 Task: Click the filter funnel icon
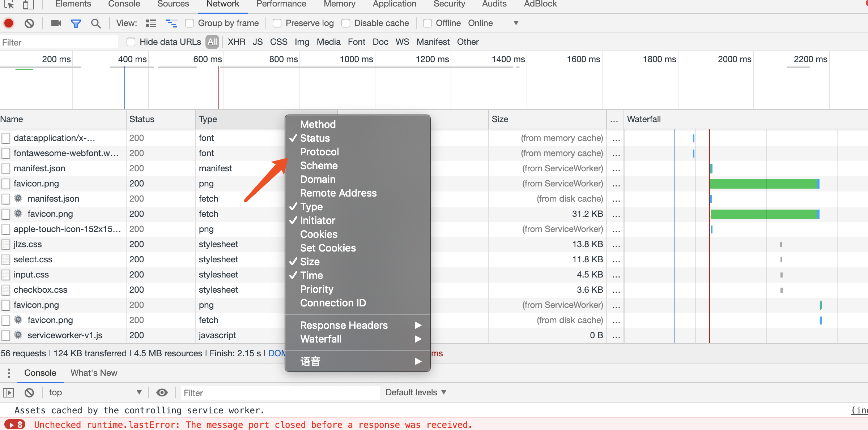[x=76, y=23]
